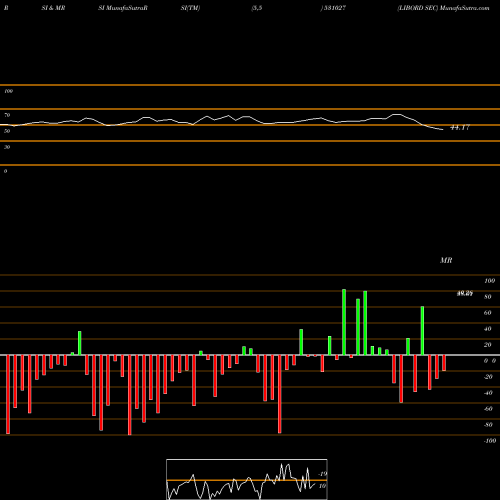Click the '(5,5' parameter text in header
Viewport: 500px width, 500px height.
coord(257,8)
